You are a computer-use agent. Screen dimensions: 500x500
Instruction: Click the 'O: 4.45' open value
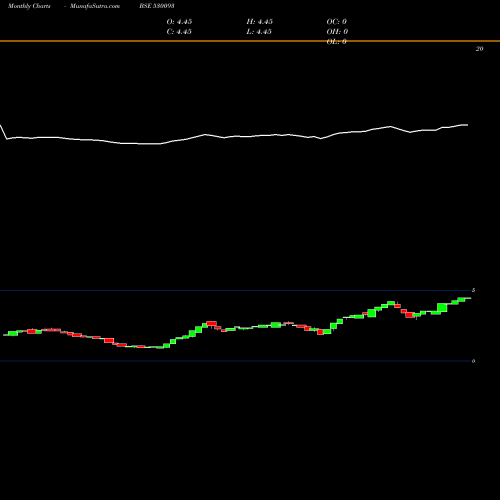[x=179, y=22]
